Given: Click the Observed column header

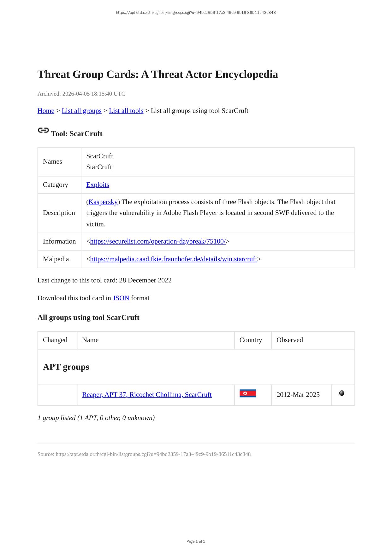Looking at the screenshot, I should click(x=289, y=340).
